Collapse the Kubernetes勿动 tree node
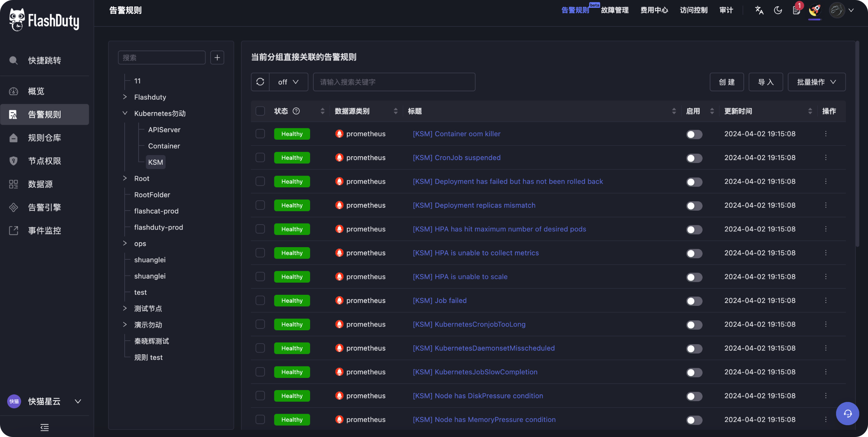This screenshot has height=437, width=868. pyautogui.click(x=125, y=113)
